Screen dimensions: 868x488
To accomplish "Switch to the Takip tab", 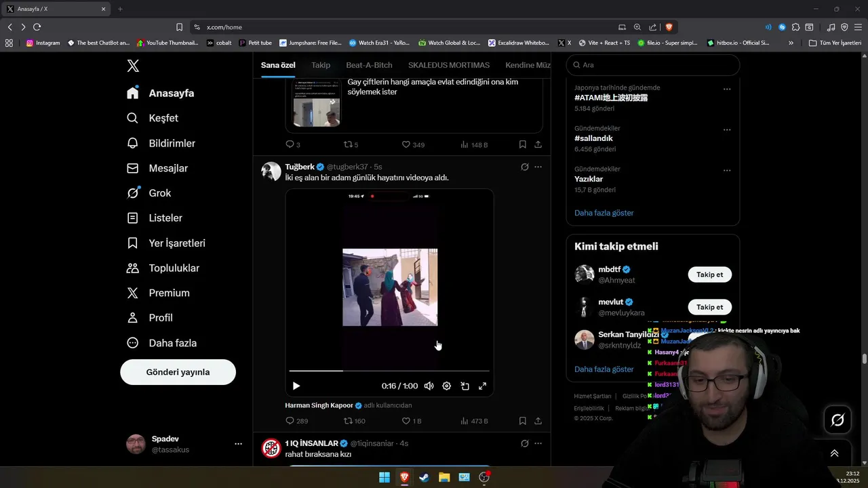I will [x=321, y=65].
